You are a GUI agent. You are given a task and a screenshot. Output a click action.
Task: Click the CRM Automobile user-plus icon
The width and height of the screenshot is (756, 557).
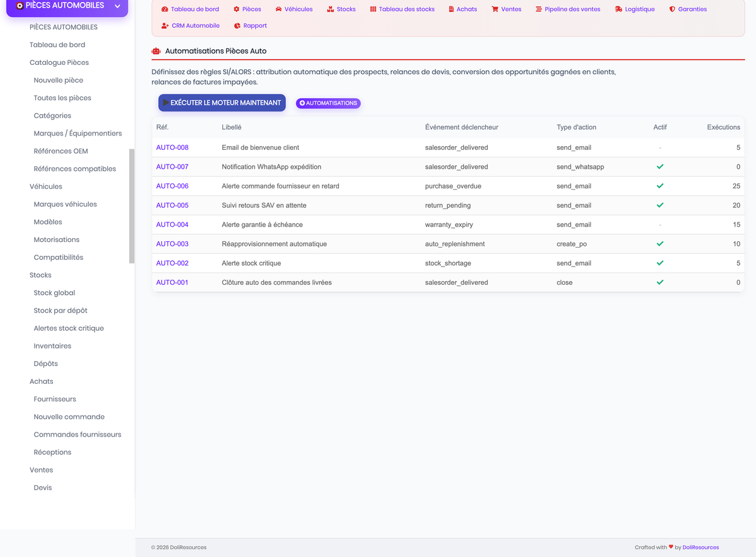(165, 26)
